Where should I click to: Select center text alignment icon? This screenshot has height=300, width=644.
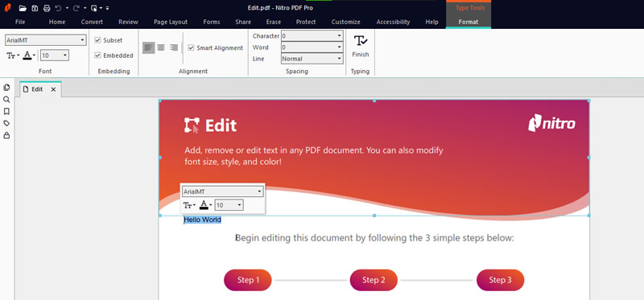(x=161, y=47)
